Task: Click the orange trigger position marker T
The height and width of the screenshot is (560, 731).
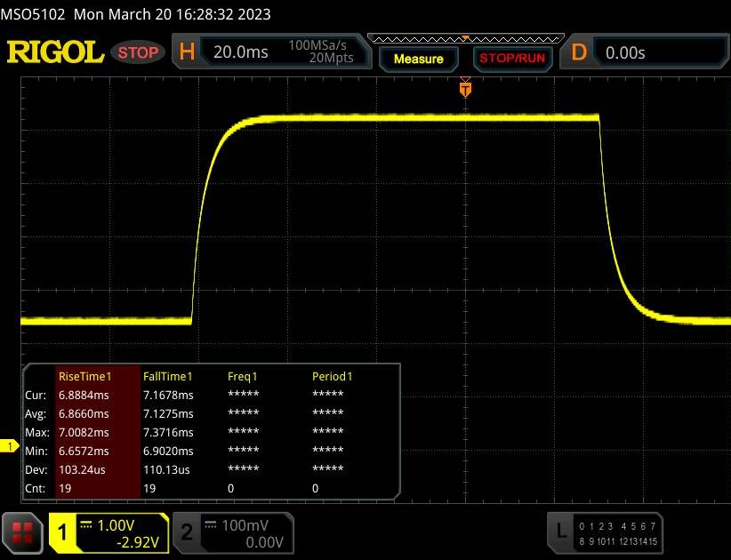Action: point(464,88)
